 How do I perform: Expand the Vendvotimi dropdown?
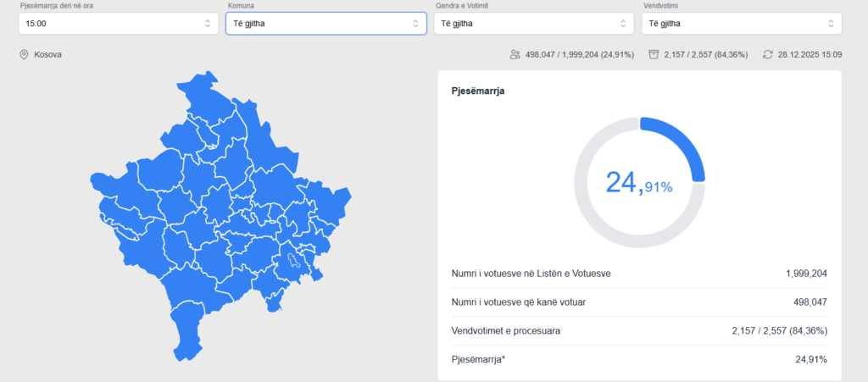tap(742, 23)
